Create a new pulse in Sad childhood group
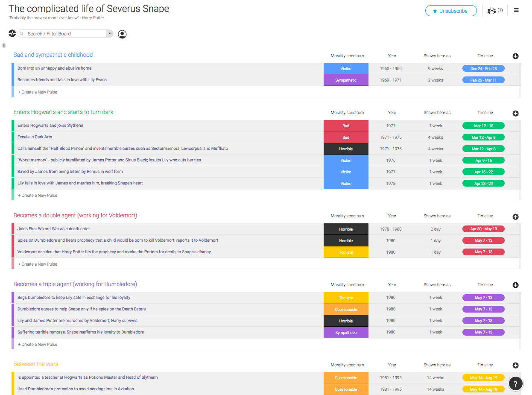The width and height of the screenshot is (532, 395). pos(38,92)
